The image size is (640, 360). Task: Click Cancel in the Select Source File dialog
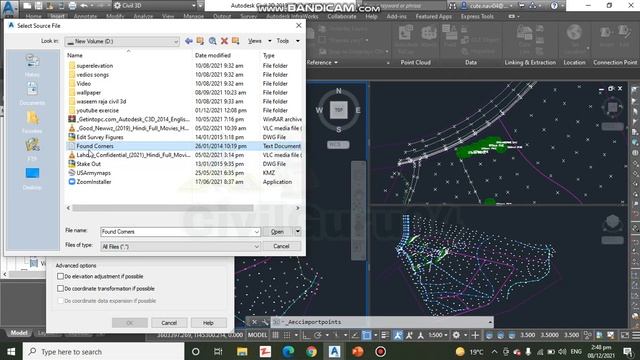click(281, 246)
